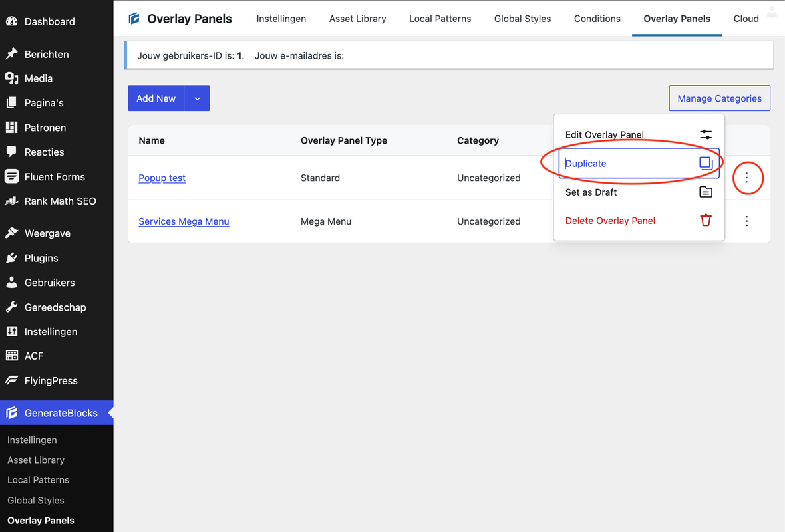Screen dimensions: 785x532
Task: Click the Overlay Panels page title
Action: pyautogui.click(x=189, y=19)
